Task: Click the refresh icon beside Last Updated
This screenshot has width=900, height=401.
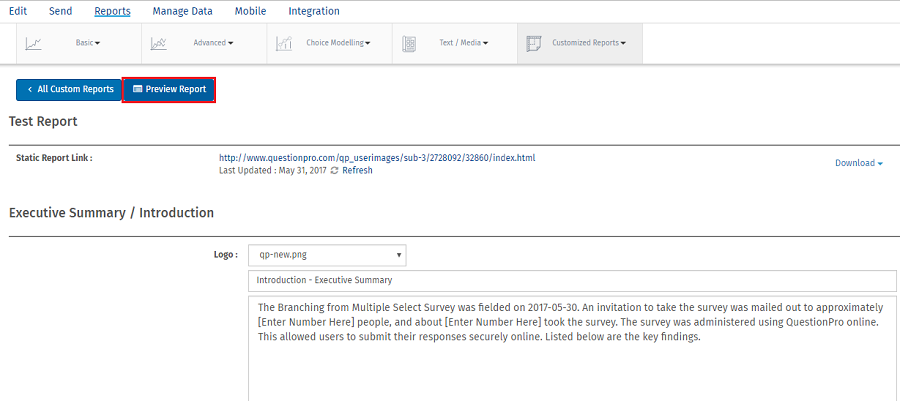Action: tap(334, 171)
